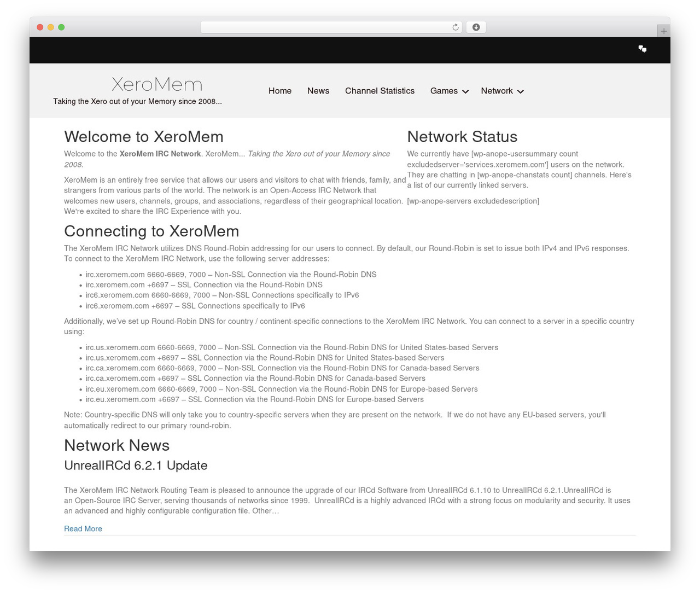Close the window with red button

click(40, 27)
